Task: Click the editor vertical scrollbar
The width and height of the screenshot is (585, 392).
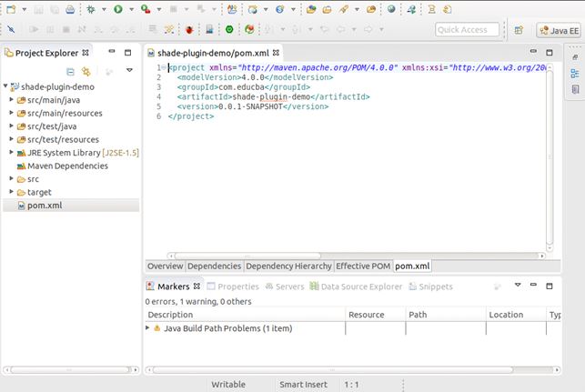Action: 550,156
